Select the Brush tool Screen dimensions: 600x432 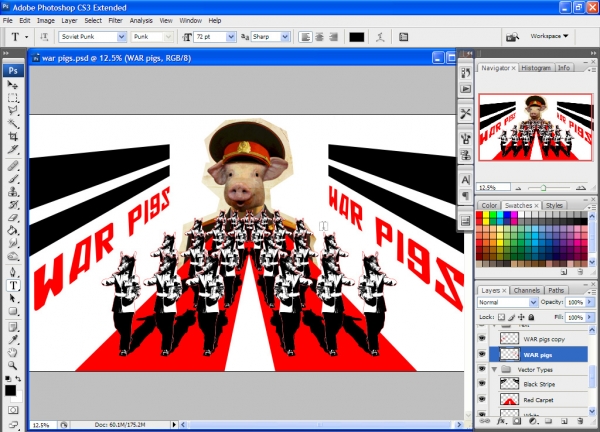pyautogui.click(x=13, y=179)
